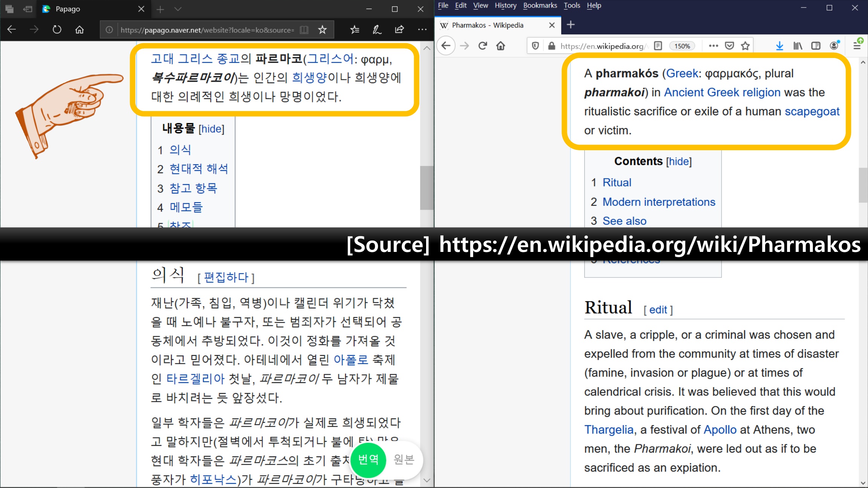Viewport: 868px width, 488px height.
Task: Click Save to Pocket icon
Action: 729,46
